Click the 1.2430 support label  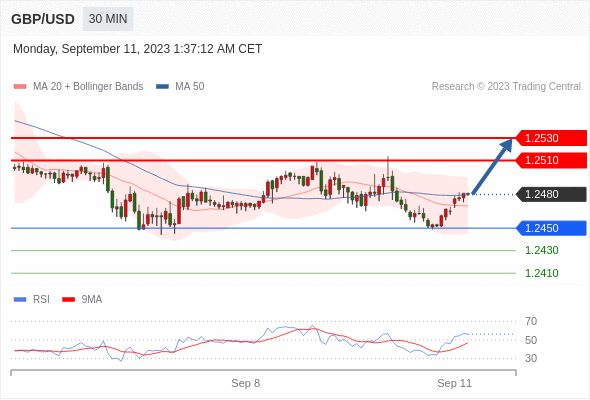coord(542,250)
